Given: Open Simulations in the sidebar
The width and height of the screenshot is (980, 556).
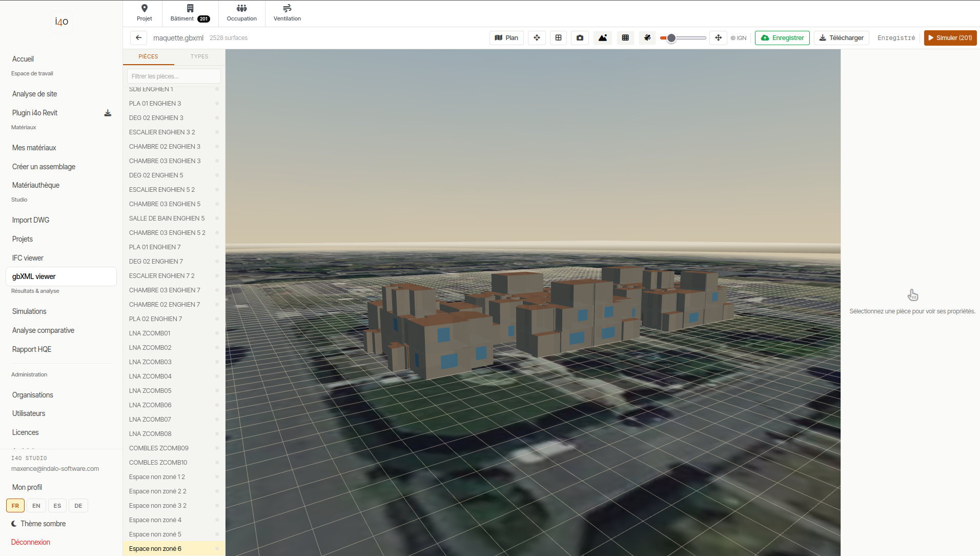Looking at the screenshot, I should click(29, 311).
